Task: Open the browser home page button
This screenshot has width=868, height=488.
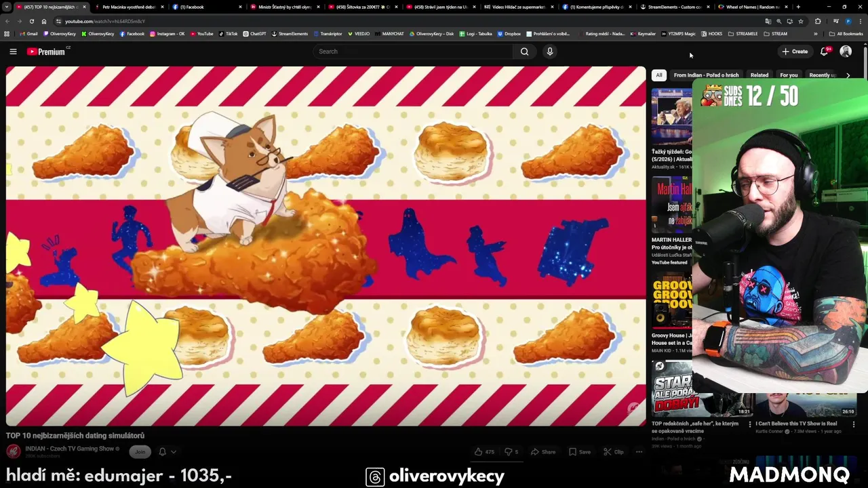Action: (44, 21)
